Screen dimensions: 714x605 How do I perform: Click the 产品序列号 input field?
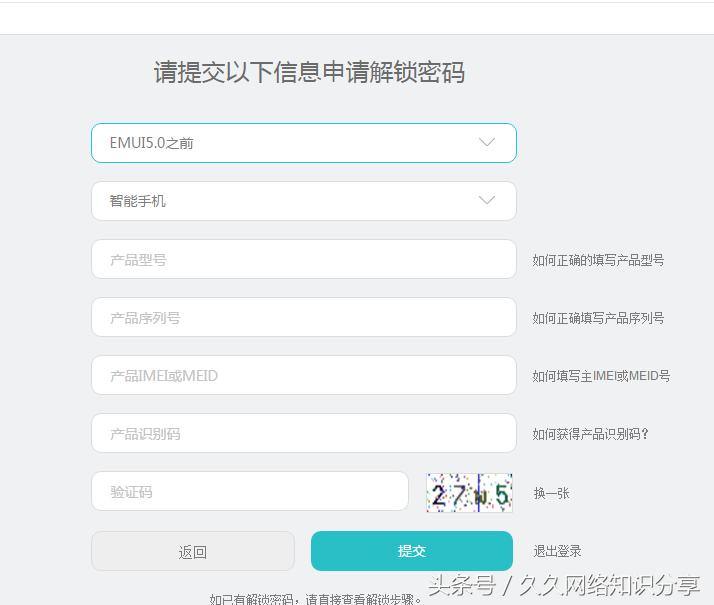[304, 317]
